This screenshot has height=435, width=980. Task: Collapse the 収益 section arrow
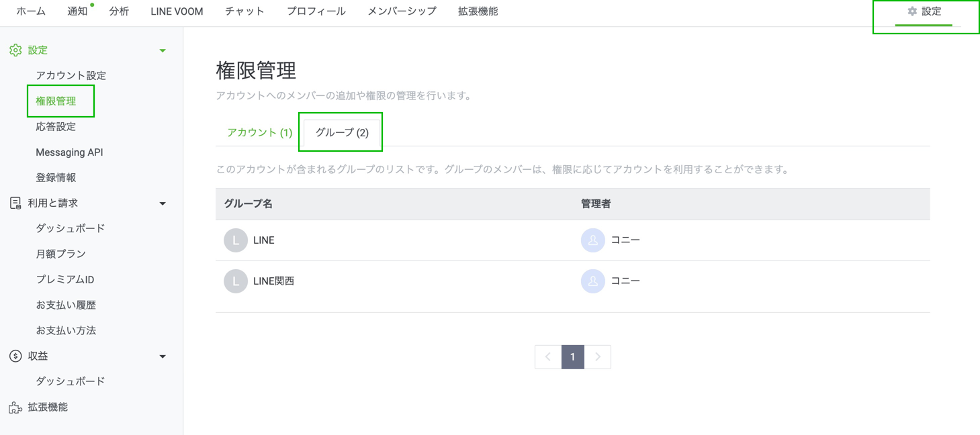(x=163, y=356)
